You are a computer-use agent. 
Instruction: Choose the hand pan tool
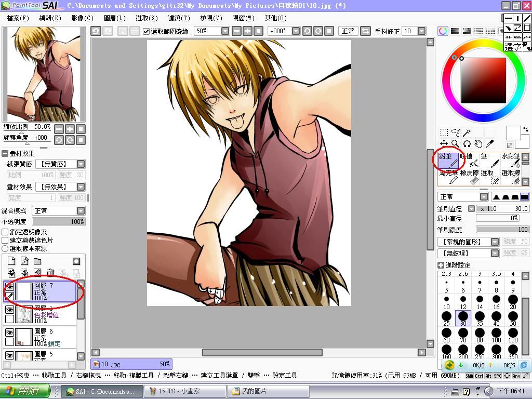tap(478, 143)
